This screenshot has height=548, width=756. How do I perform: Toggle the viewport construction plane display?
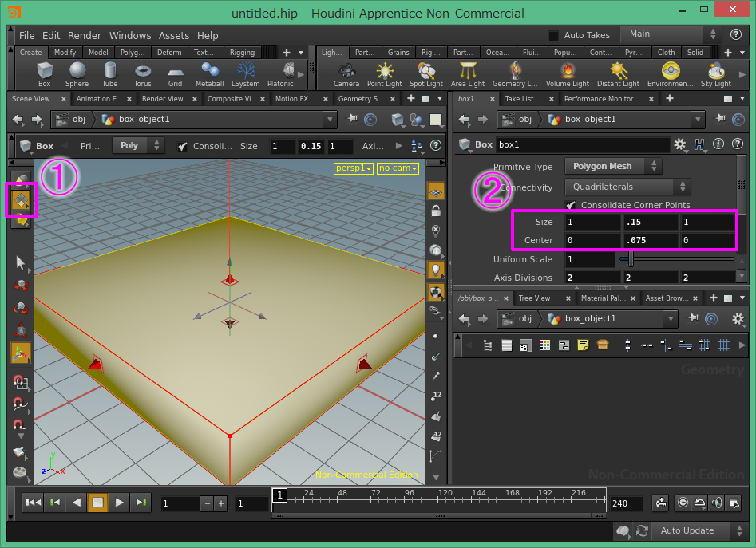pos(436,192)
